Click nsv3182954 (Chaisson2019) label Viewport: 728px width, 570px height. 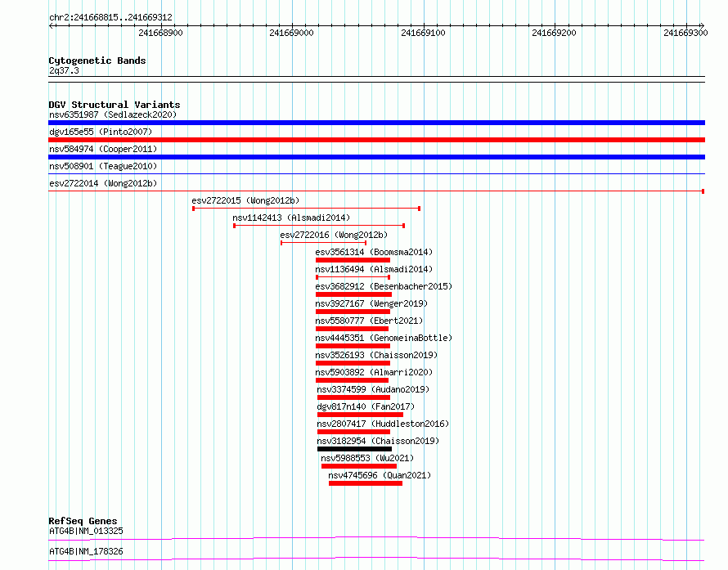click(378, 441)
